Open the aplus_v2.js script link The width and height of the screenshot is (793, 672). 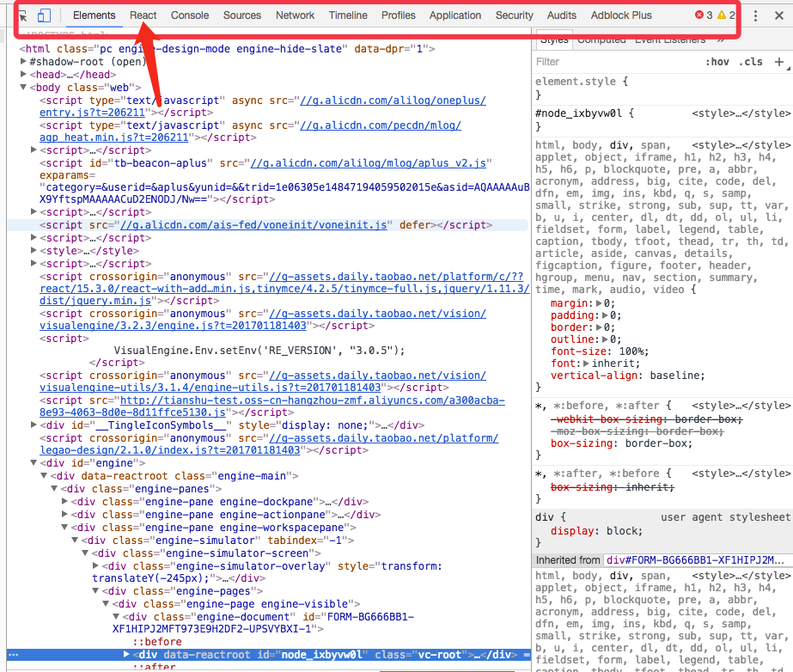point(369,163)
